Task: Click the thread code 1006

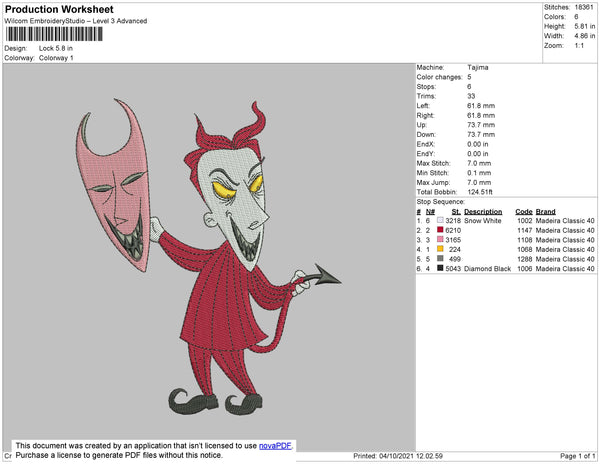Action: 525,269
